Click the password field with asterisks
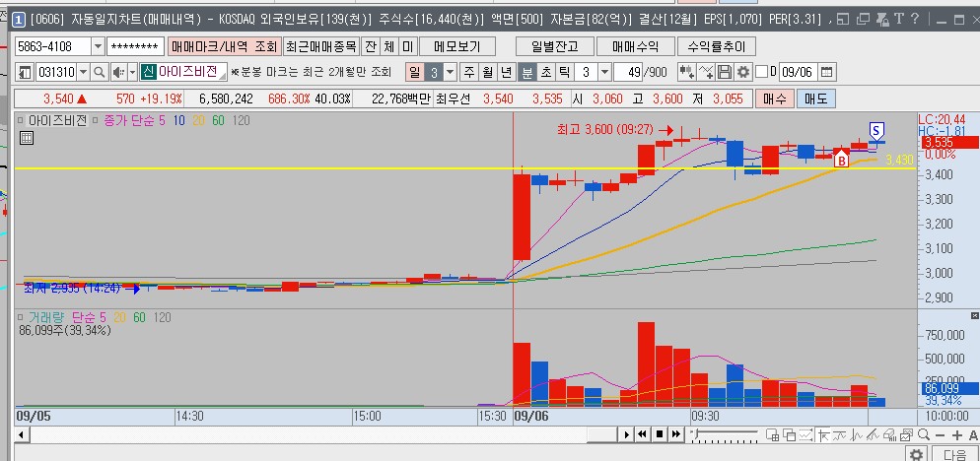The image size is (980, 461). click(x=136, y=47)
